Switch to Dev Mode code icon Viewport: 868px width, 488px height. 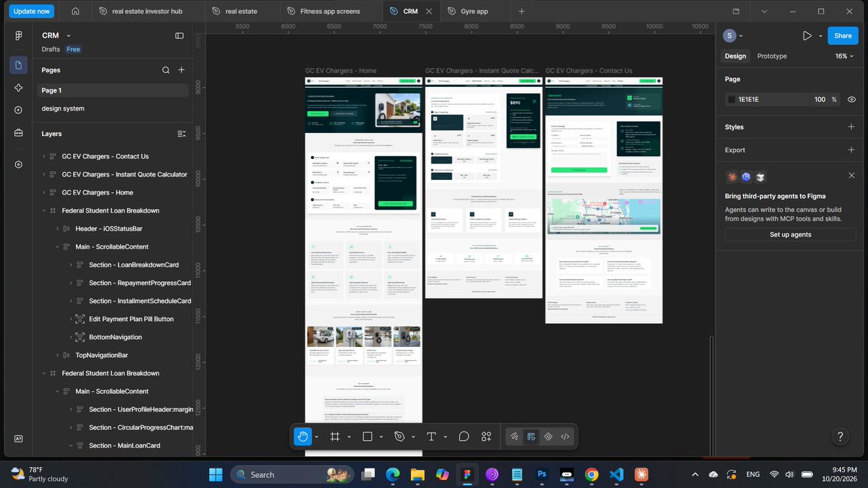point(566,437)
